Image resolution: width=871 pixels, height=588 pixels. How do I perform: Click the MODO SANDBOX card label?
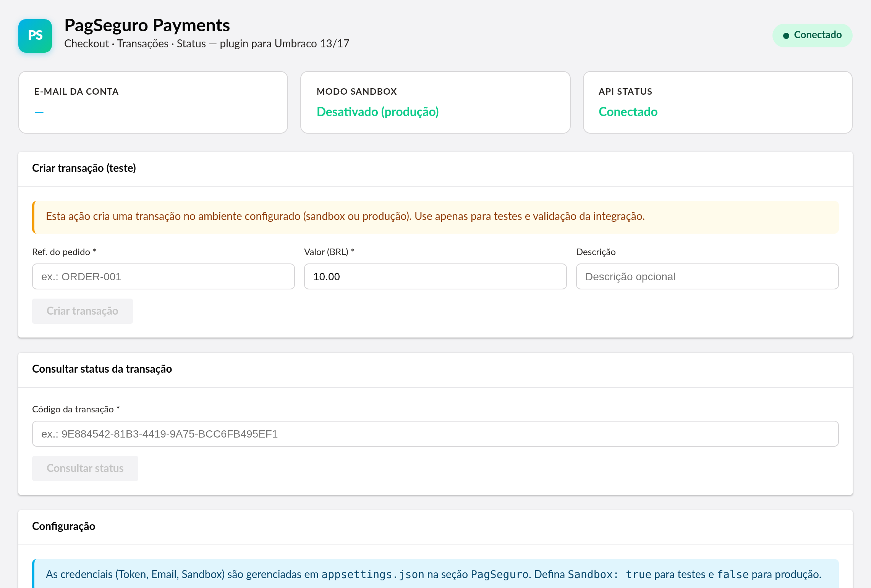pyautogui.click(x=357, y=92)
